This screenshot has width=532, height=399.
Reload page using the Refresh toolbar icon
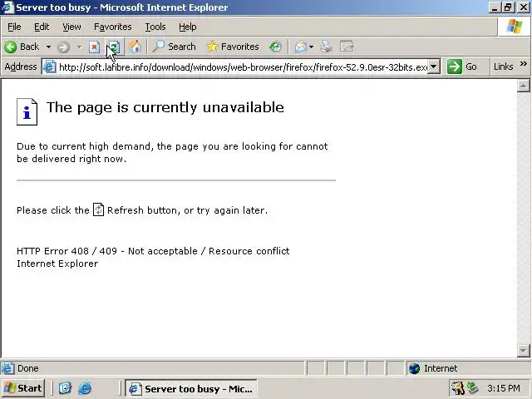click(x=115, y=47)
